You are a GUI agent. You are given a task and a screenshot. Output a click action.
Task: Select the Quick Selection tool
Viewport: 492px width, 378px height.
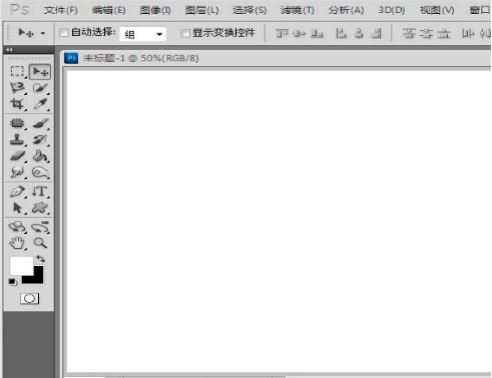coord(40,88)
